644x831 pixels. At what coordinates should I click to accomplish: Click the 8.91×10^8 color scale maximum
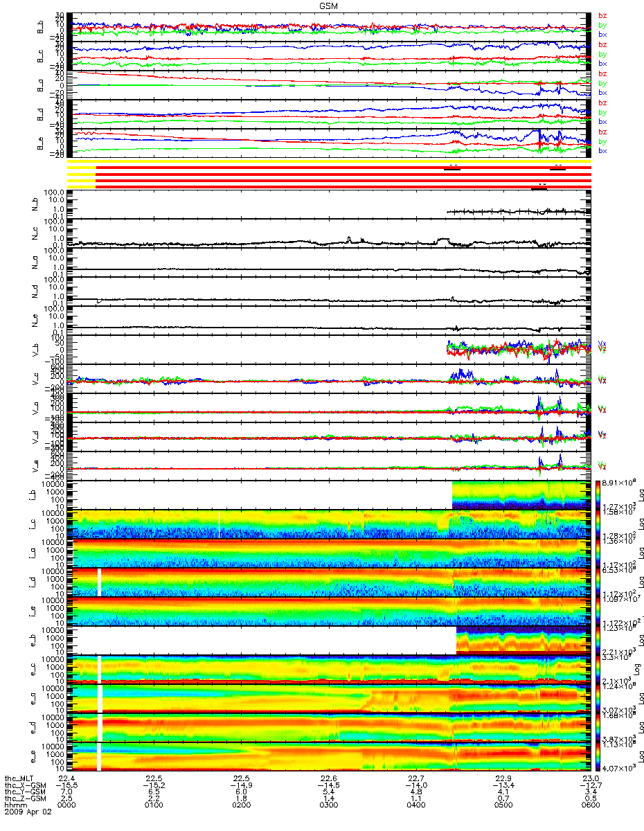tap(620, 483)
